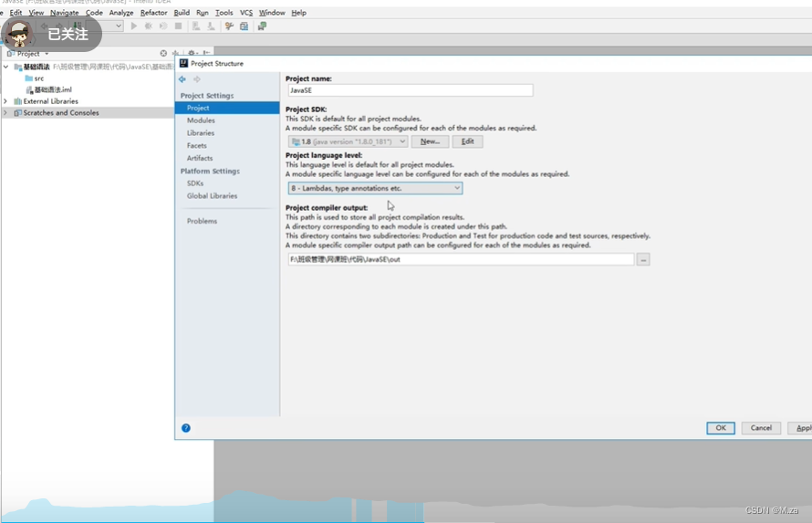Screen dimensions: 812x523
Task: Open the run configuration dropdown arrow
Action: [x=119, y=26]
